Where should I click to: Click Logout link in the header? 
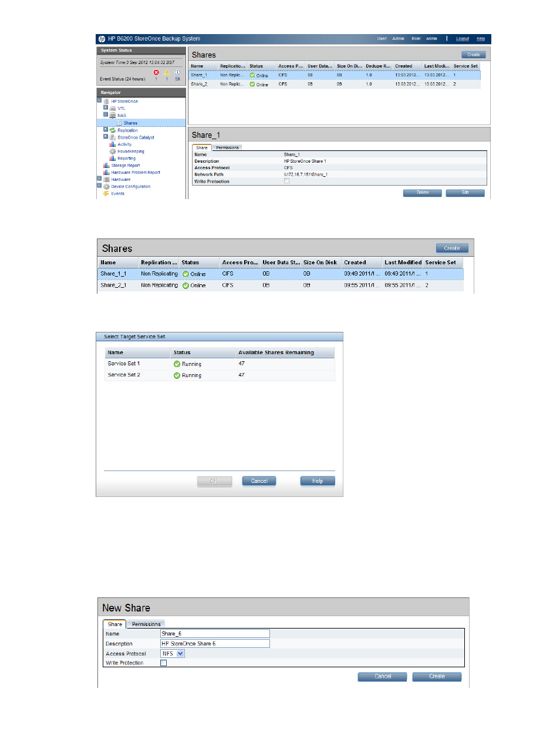point(463,39)
